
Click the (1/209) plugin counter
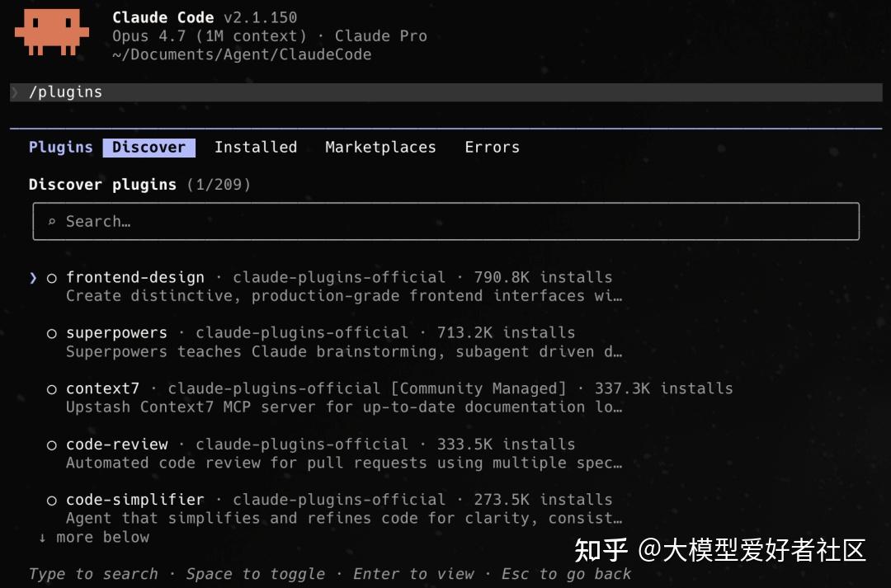pyautogui.click(x=219, y=185)
